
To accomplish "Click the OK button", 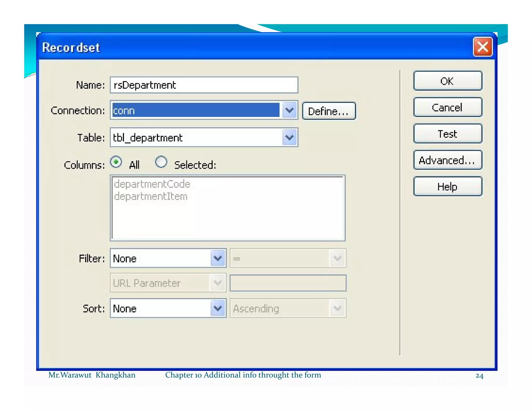I will pos(447,81).
